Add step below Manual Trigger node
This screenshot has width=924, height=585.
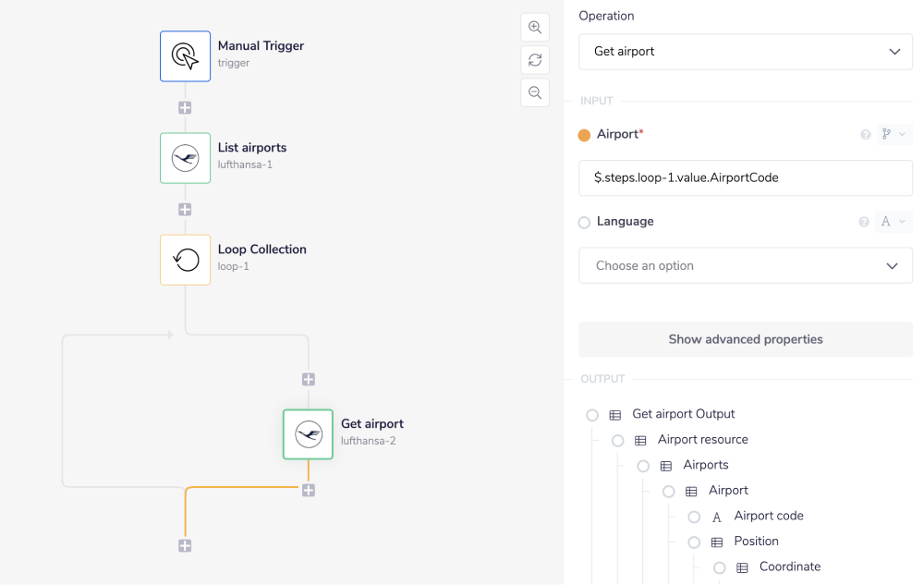[x=185, y=108]
